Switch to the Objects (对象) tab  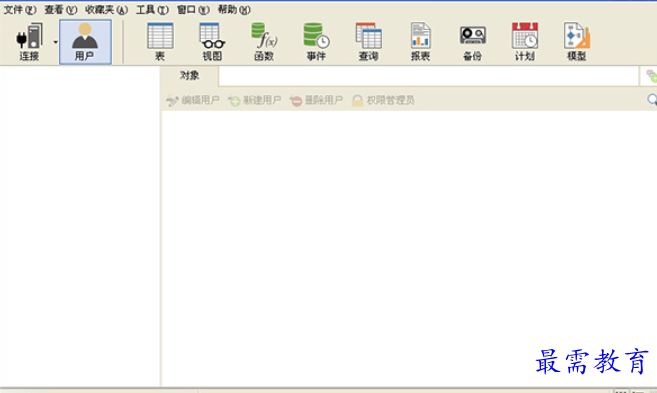(x=189, y=76)
